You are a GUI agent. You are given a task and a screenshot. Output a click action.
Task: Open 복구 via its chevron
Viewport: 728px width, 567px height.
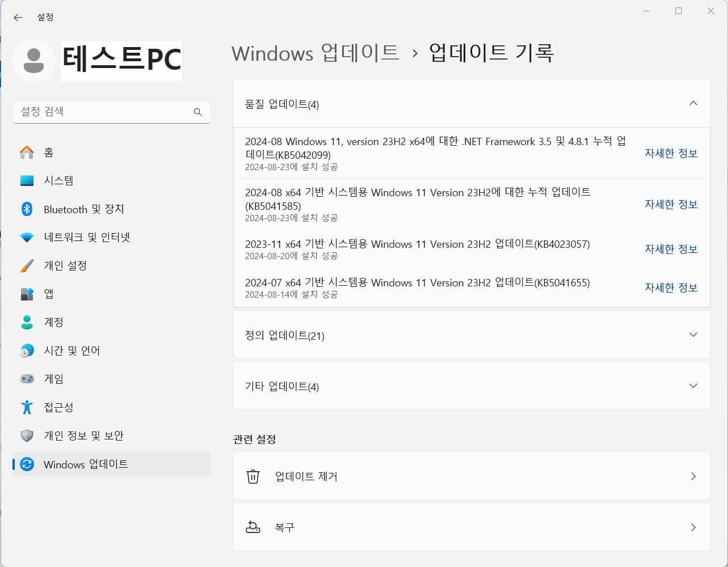pos(693,527)
